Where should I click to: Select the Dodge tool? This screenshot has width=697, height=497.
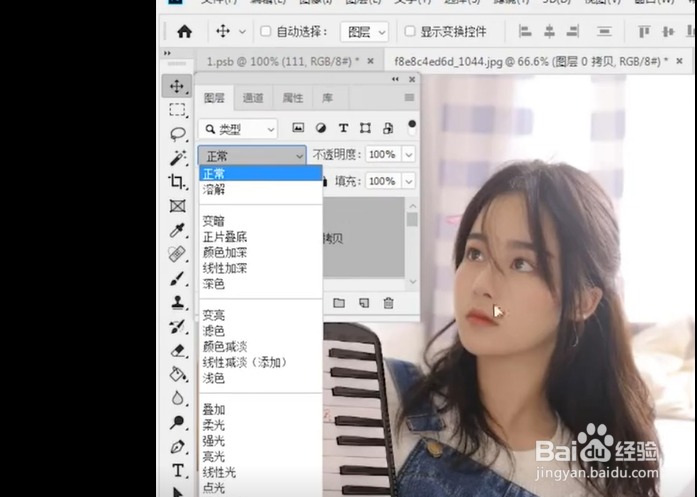pos(177,422)
